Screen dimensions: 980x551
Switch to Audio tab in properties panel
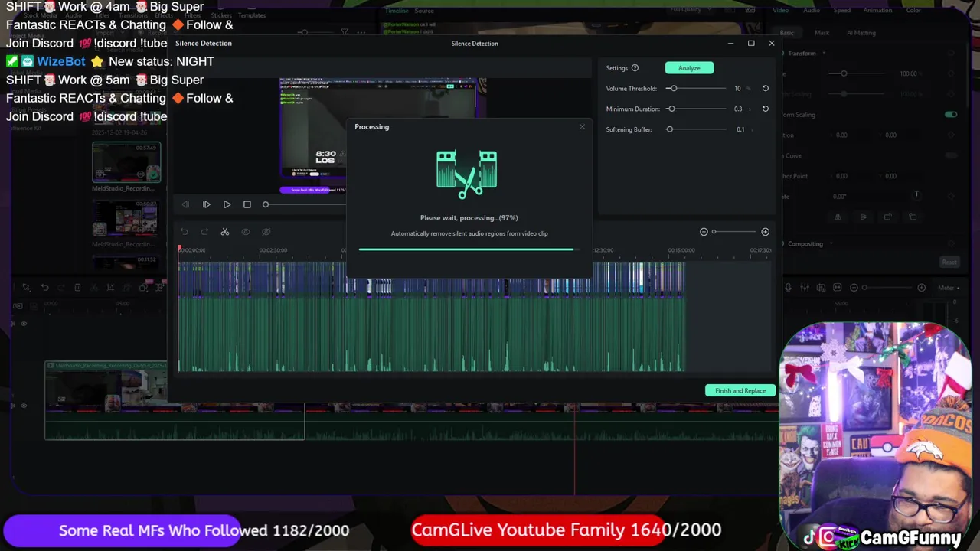pyautogui.click(x=812, y=10)
